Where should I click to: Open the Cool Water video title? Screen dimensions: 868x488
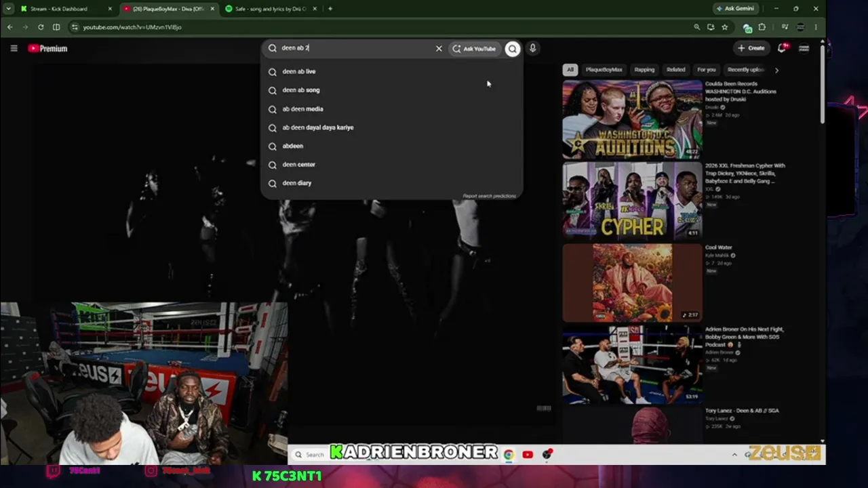pyautogui.click(x=719, y=247)
